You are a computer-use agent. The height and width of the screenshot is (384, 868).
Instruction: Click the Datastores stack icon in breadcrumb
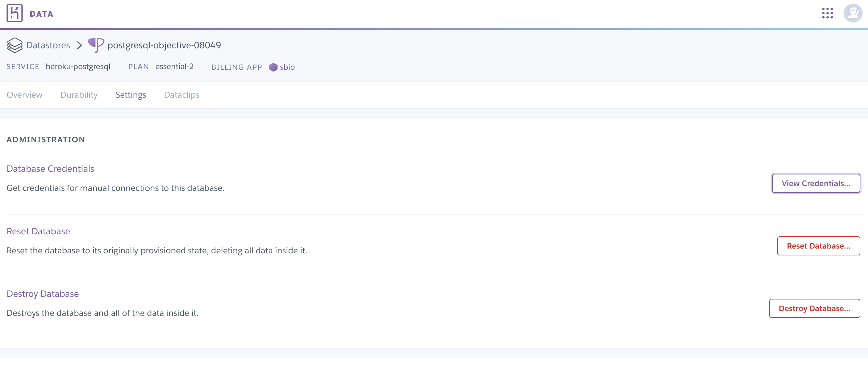pyautogui.click(x=14, y=45)
